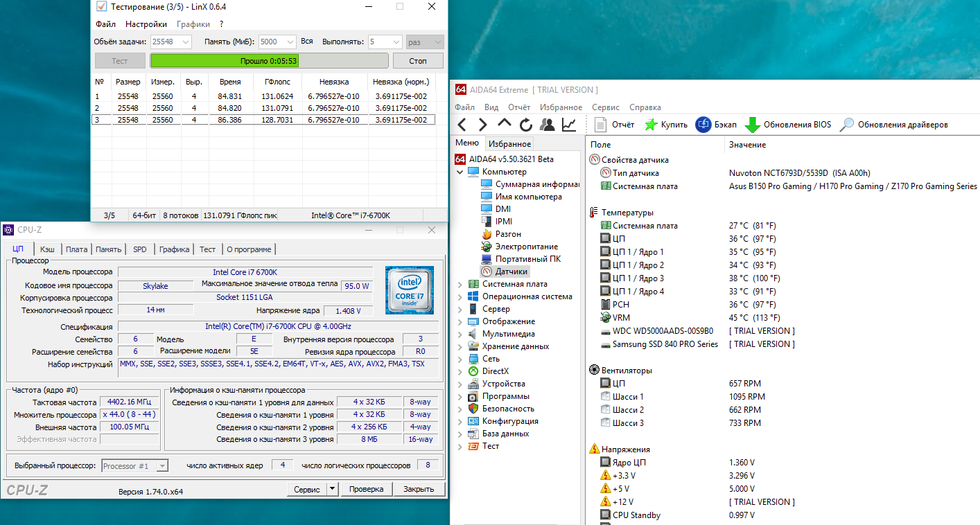The height and width of the screenshot is (525, 980).
Task: Open Выполнять count dropdown in LinX
Action: pos(385,42)
